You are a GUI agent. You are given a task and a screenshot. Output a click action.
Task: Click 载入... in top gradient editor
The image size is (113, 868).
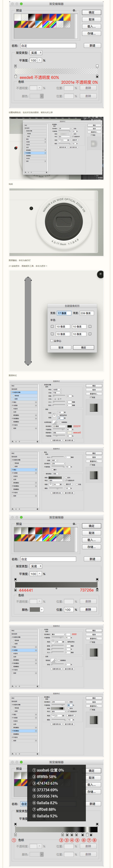91,26
